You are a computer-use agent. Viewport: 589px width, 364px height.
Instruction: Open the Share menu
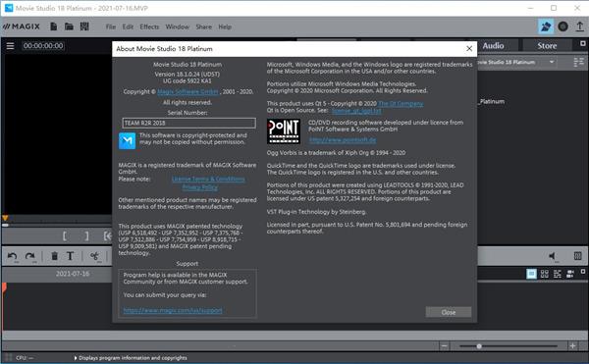click(203, 26)
